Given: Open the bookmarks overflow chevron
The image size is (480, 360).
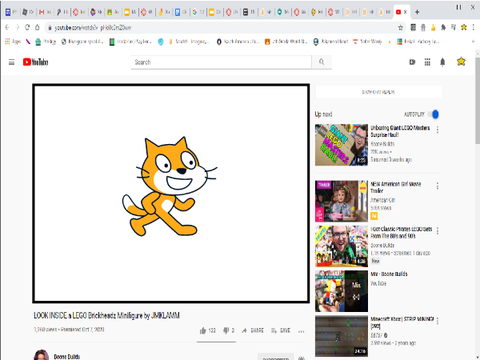Looking at the screenshot, I should (473, 42).
